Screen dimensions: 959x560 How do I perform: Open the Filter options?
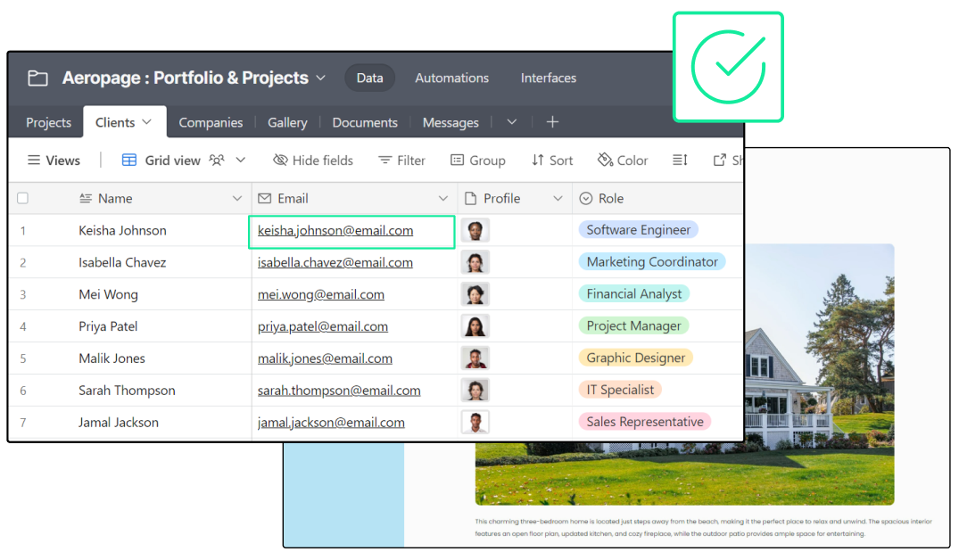tap(401, 161)
